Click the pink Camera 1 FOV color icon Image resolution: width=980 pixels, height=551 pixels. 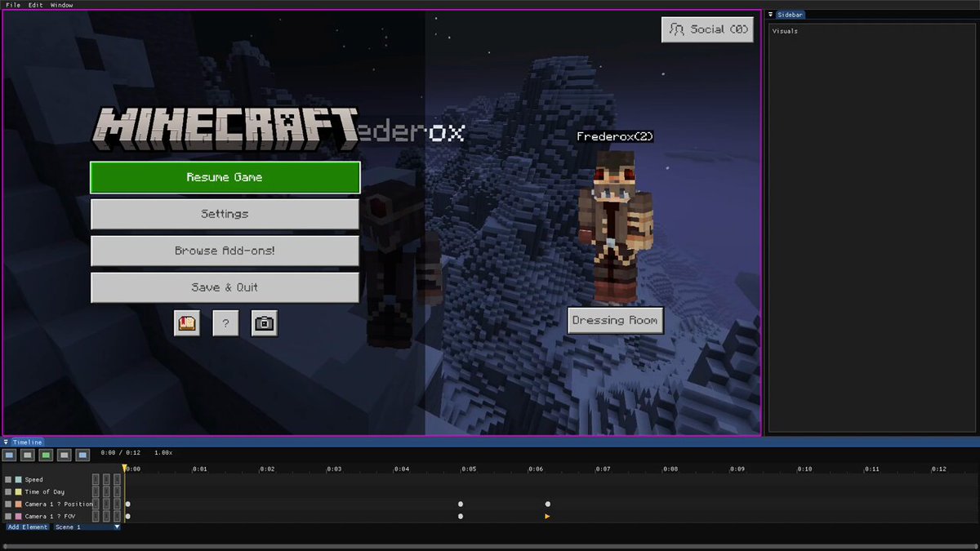[x=18, y=517]
